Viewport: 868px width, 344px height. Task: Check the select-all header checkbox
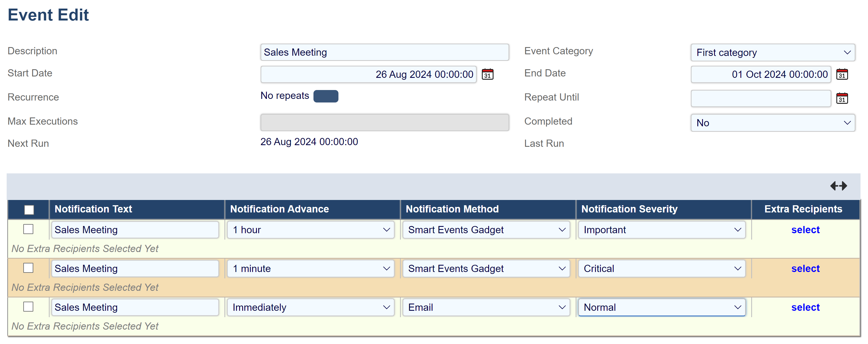[x=29, y=210]
